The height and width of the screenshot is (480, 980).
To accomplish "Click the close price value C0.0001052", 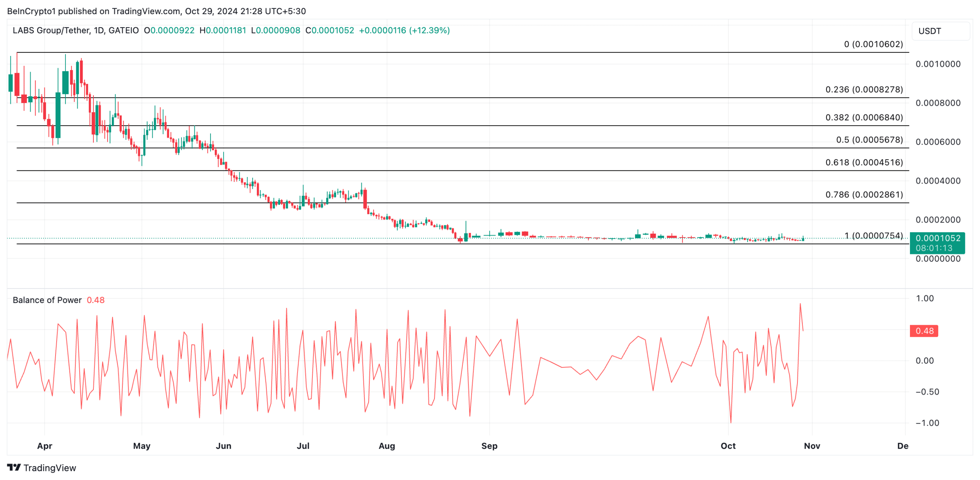I will (x=330, y=30).
